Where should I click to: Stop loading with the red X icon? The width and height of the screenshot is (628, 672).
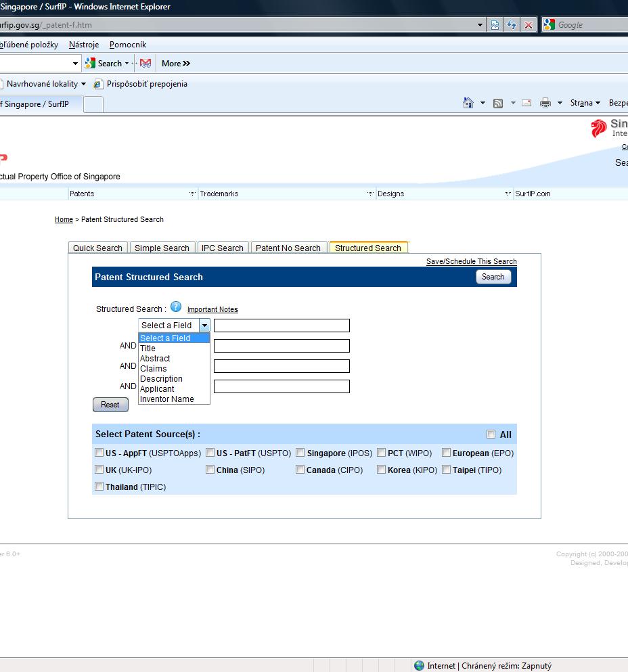[529, 25]
